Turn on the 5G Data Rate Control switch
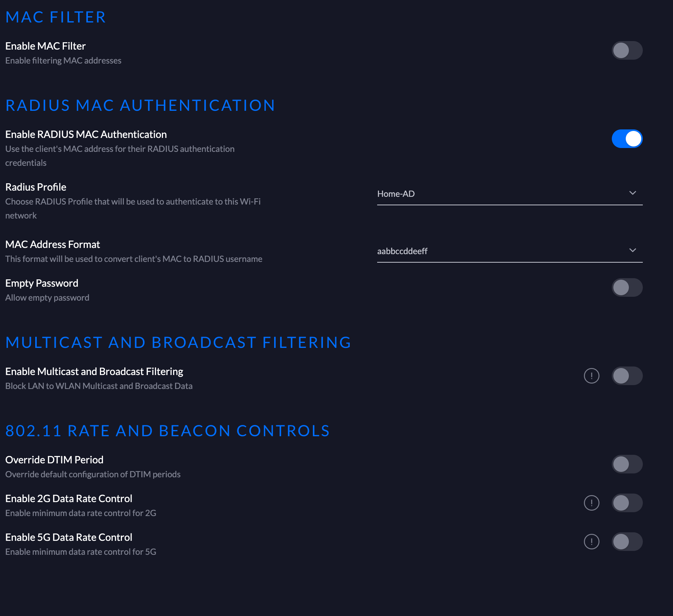 coord(627,542)
